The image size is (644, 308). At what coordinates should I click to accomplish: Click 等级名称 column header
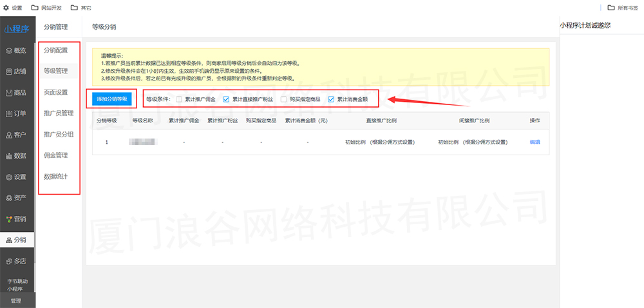coord(142,120)
